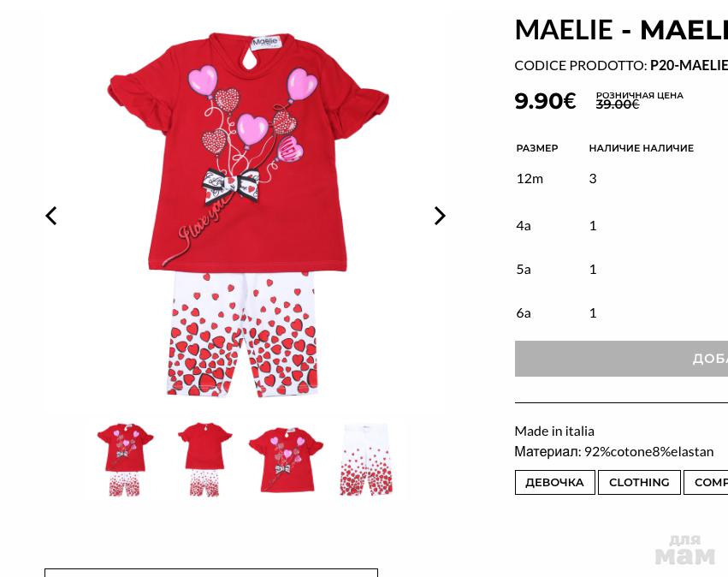Click the next image arrow
Image resolution: width=728 pixels, height=577 pixels.
tap(440, 216)
